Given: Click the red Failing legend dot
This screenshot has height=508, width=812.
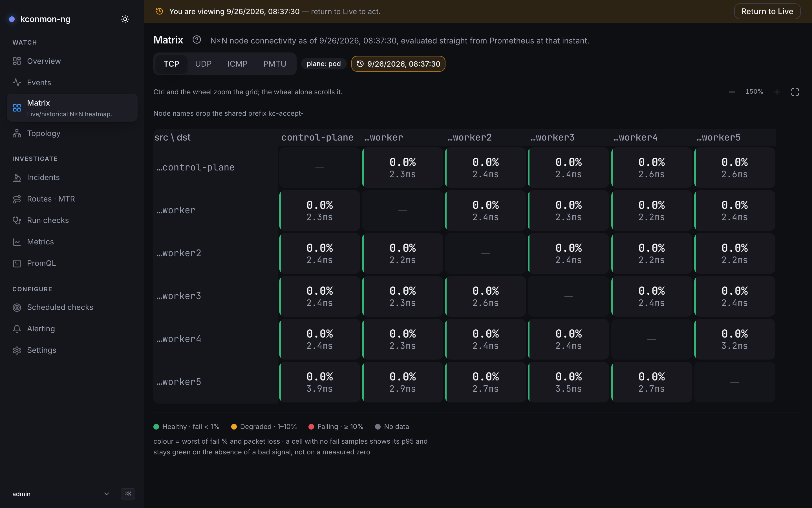Looking at the screenshot, I should pyautogui.click(x=311, y=427).
